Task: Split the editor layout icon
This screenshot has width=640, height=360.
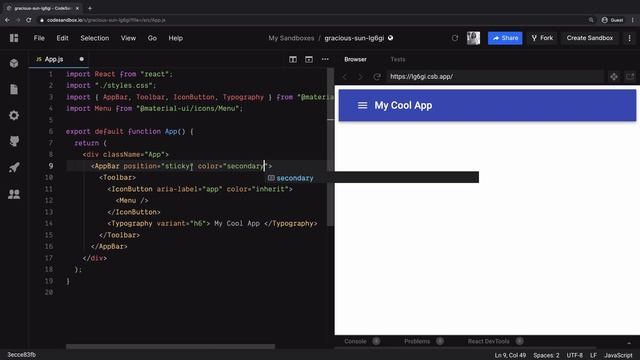Action: tap(293, 60)
